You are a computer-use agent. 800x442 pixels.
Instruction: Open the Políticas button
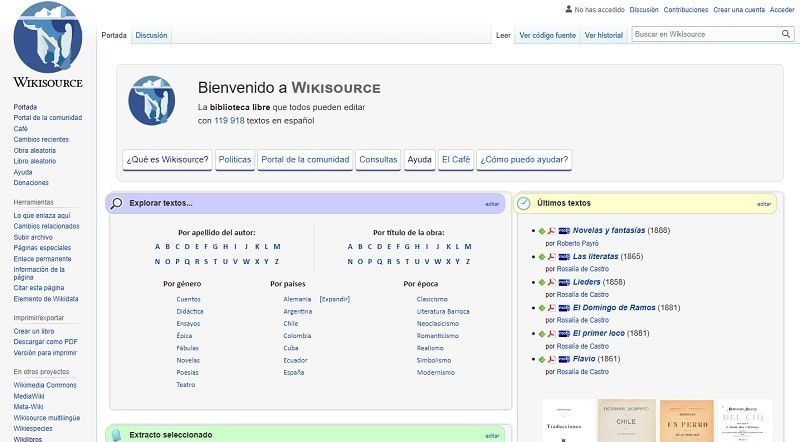(x=235, y=160)
